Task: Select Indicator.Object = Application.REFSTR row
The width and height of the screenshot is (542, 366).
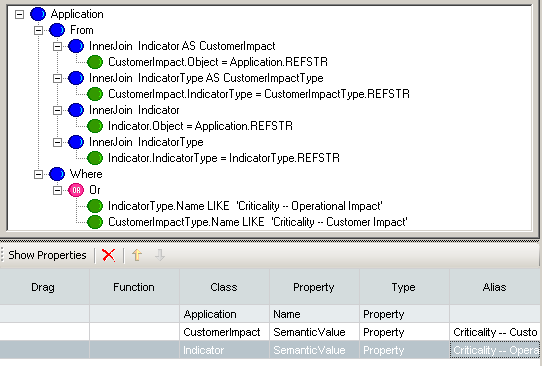Action: click(x=200, y=126)
